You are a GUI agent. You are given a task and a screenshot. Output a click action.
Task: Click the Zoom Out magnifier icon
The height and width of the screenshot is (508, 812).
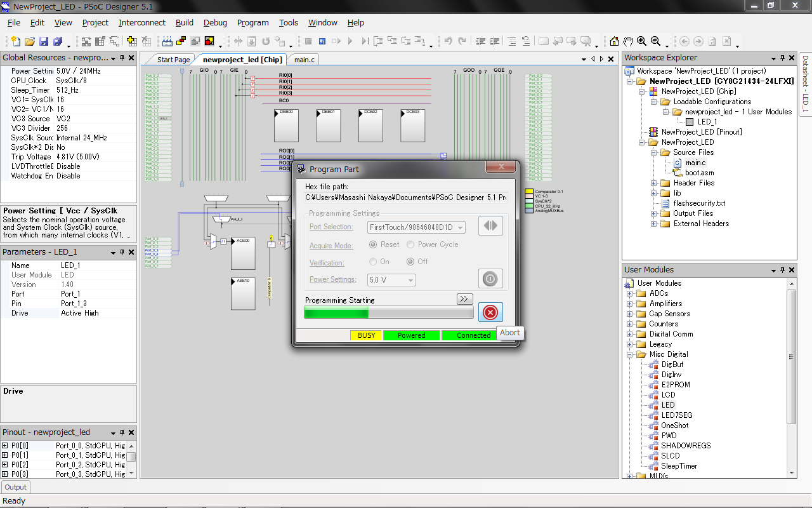pyautogui.click(x=656, y=41)
